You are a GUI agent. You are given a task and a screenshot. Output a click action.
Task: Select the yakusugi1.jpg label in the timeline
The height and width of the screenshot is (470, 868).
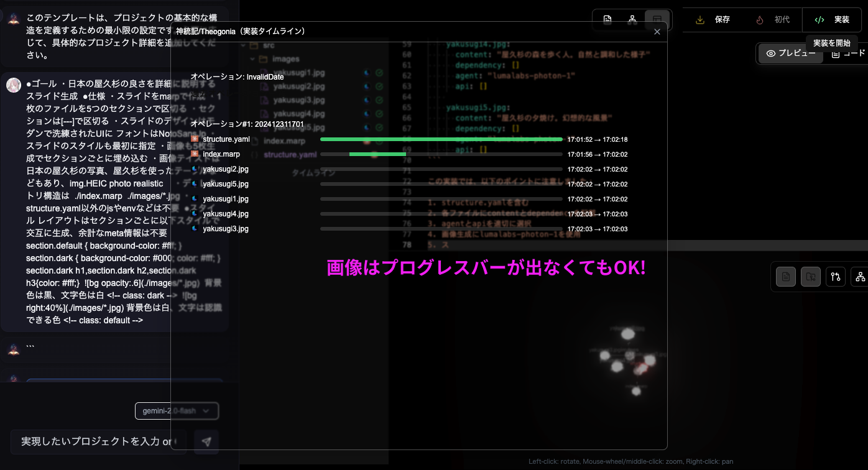[x=226, y=199]
